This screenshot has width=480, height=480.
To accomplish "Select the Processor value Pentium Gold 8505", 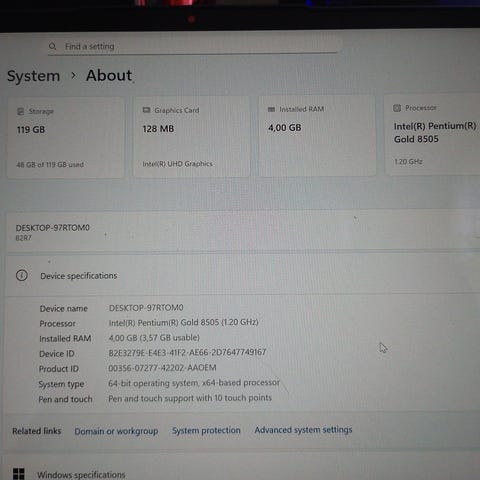I will [184, 323].
